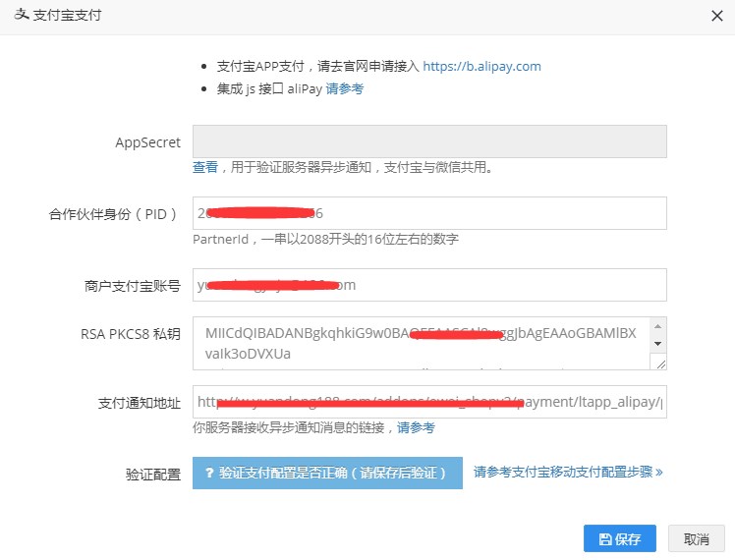Click the 支付宝支付 dialog title text
This screenshot has height=560, width=735.
(x=67, y=15)
